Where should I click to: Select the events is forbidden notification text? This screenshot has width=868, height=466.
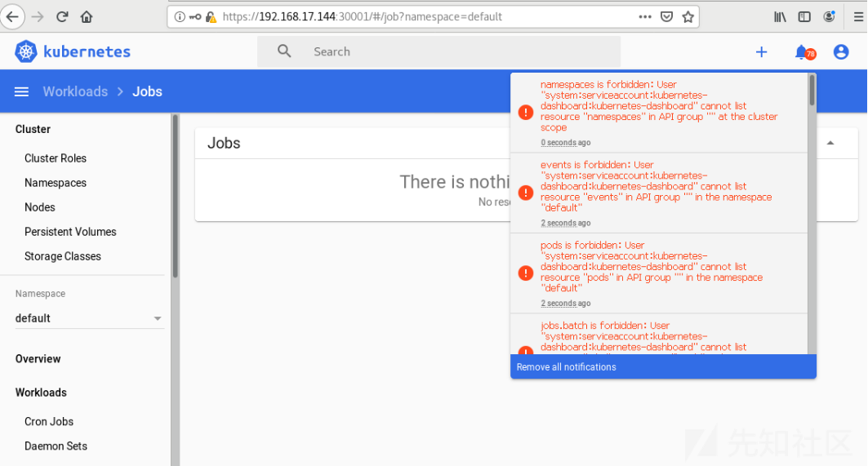(656, 187)
